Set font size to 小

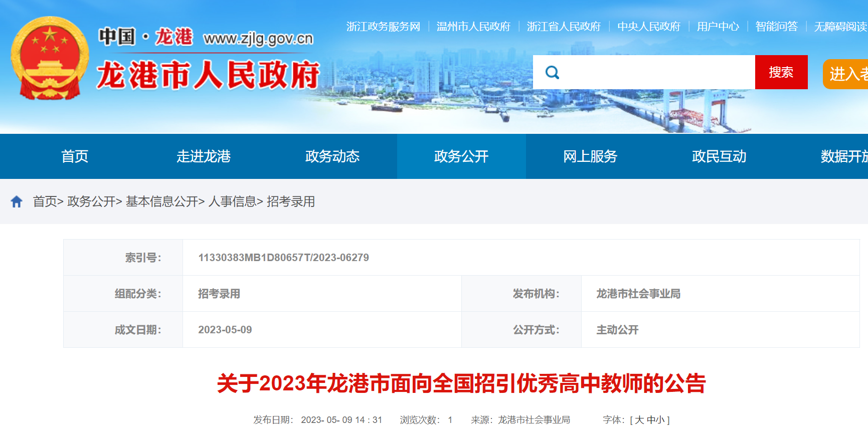660,420
